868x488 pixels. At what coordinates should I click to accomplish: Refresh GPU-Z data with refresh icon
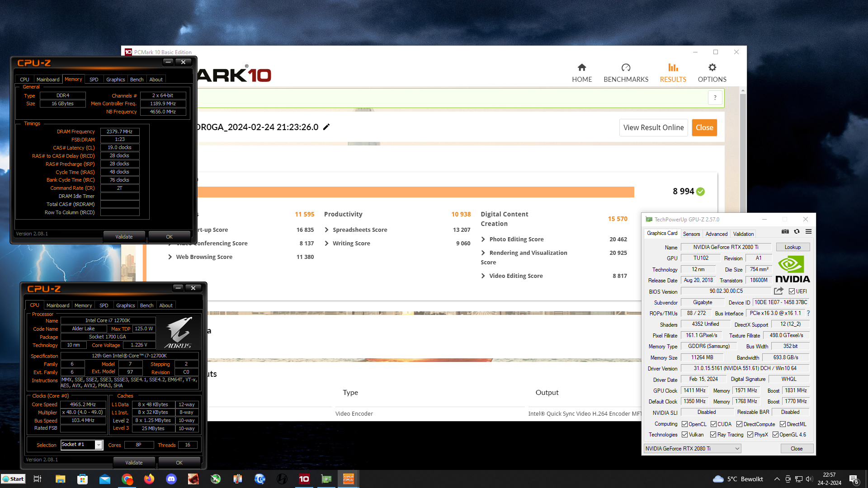(797, 231)
